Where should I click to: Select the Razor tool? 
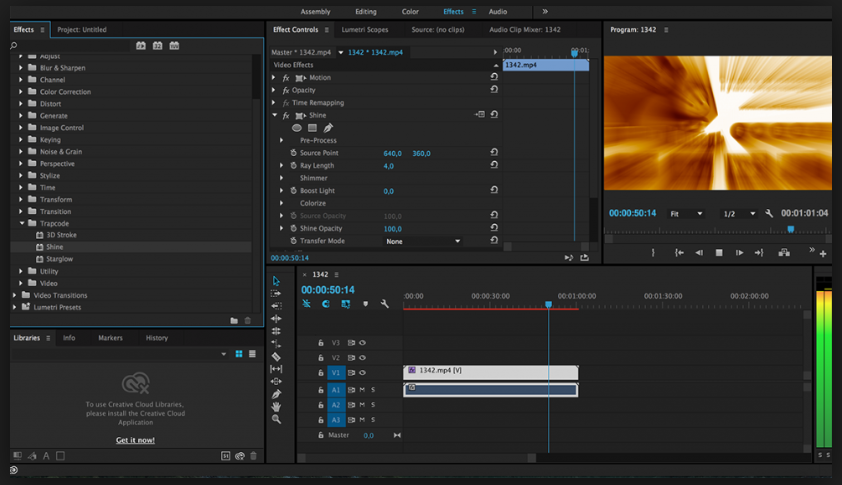tap(276, 357)
